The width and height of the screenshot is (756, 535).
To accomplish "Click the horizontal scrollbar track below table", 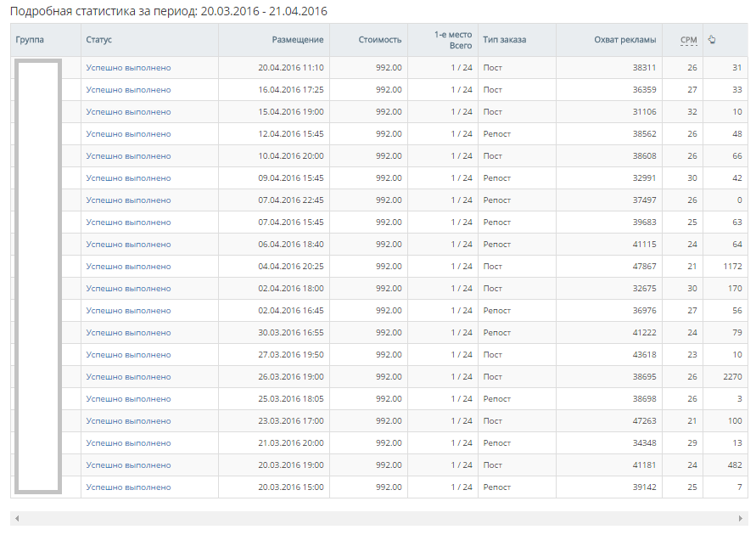I will 378,518.
